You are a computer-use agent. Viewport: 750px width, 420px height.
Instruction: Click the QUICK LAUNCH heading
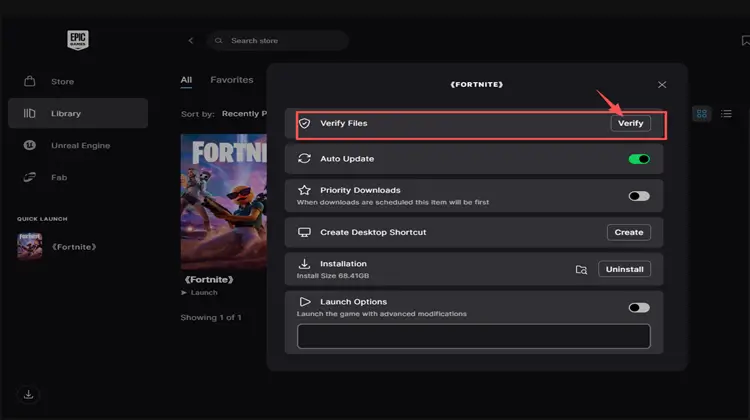(42, 219)
